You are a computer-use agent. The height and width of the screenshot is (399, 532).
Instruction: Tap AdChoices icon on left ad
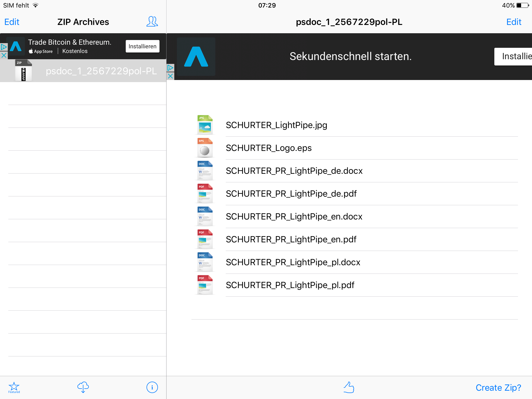[4, 47]
